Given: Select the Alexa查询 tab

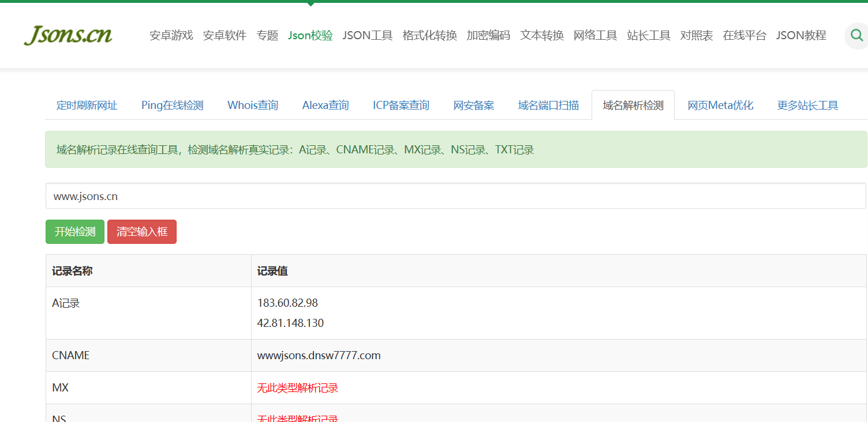Looking at the screenshot, I should (x=325, y=105).
